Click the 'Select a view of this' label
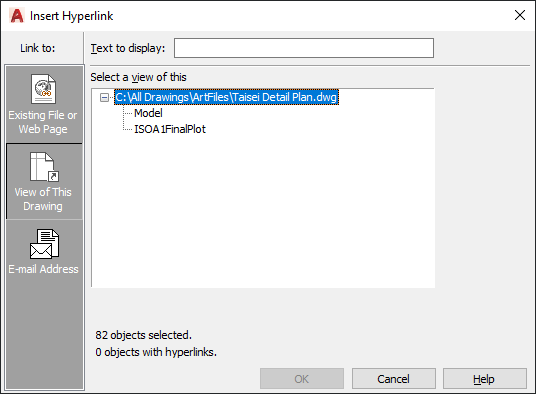This screenshot has width=536, height=394. coord(138,77)
